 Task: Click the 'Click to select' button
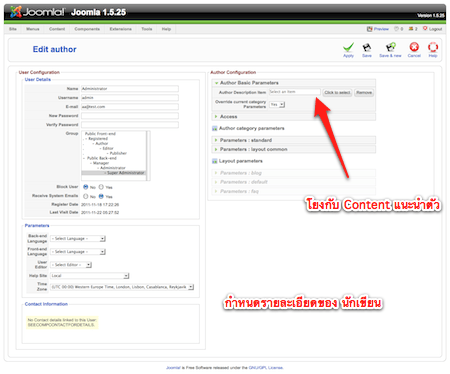tap(337, 92)
